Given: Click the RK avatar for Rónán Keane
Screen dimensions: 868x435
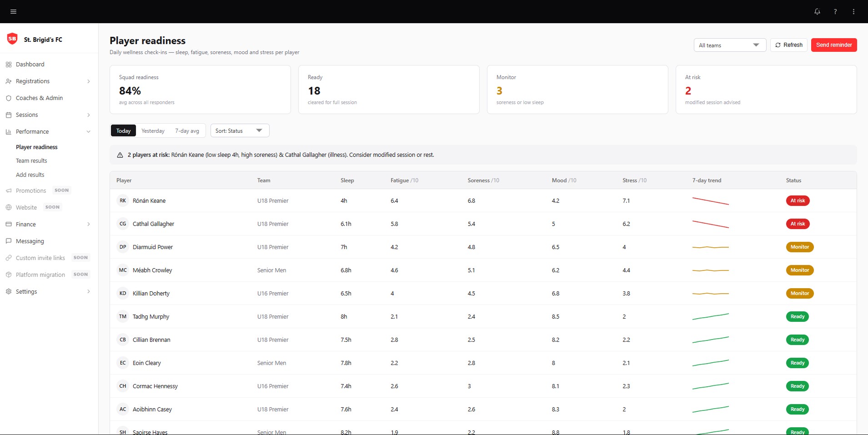Looking at the screenshot, I should point(123,200).
